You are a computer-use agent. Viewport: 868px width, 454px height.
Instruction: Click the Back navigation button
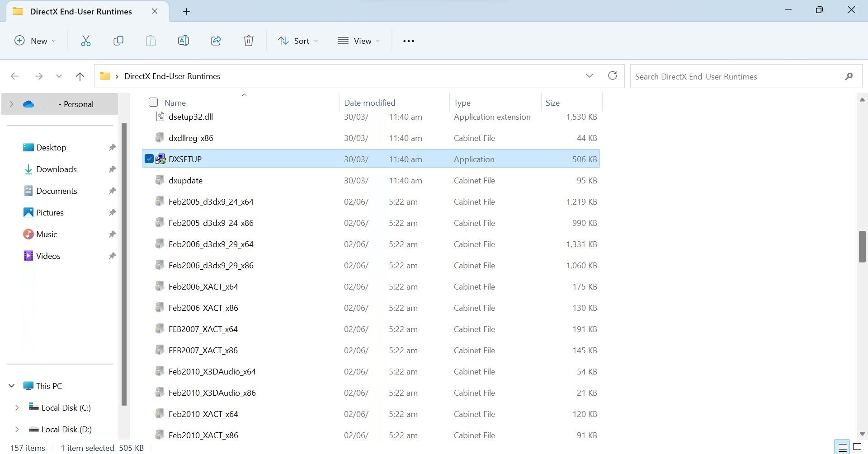15,76
